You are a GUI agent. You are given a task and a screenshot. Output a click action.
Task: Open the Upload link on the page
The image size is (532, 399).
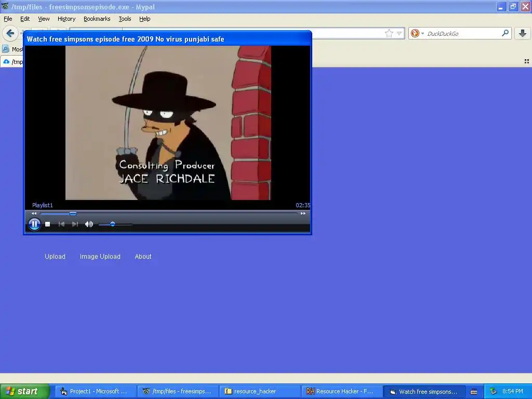[x=55, y=257]
